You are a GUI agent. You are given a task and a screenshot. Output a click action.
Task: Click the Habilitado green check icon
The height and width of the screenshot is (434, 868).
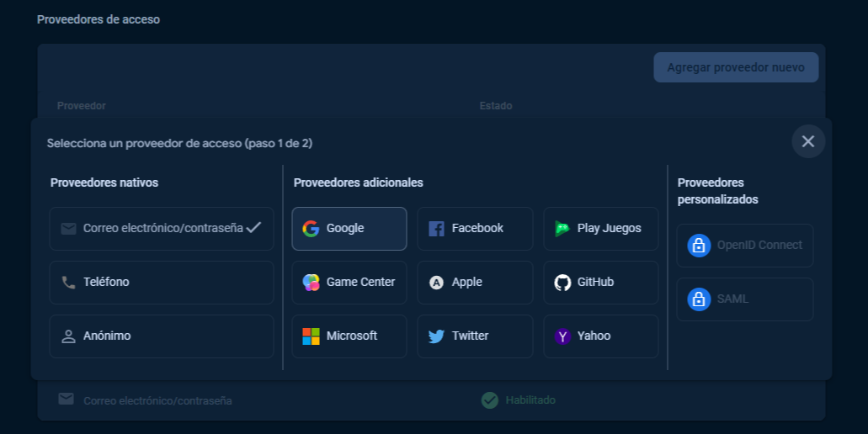coord(490,400)
